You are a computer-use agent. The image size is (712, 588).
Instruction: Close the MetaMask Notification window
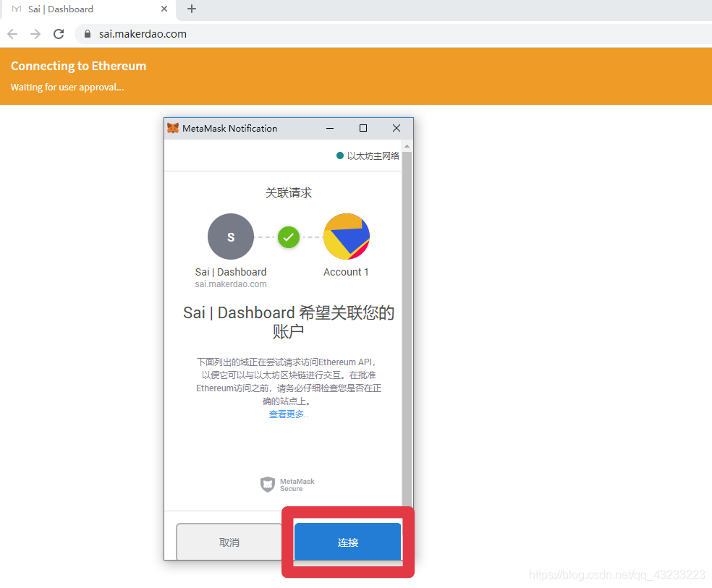pos(397,129)
